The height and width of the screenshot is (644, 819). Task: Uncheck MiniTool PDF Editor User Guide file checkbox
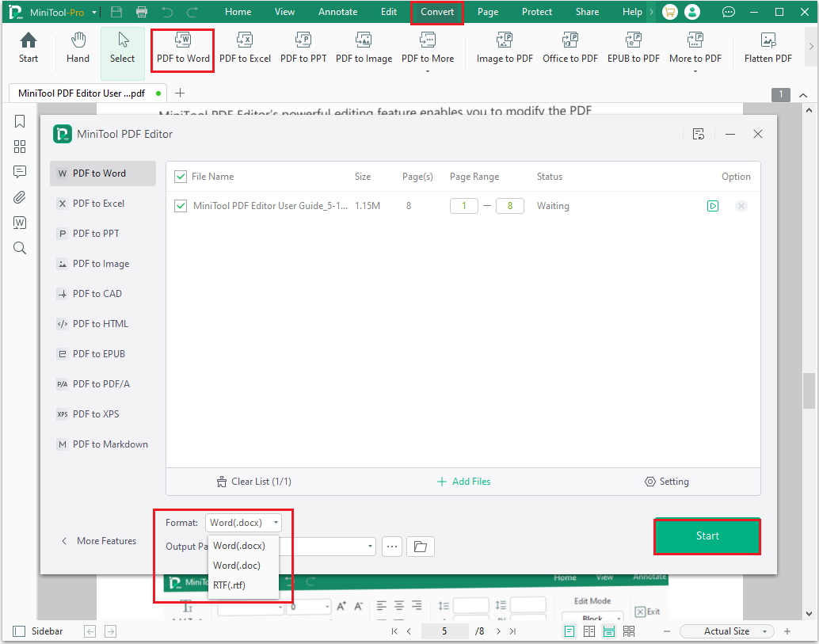pos(181,206)
